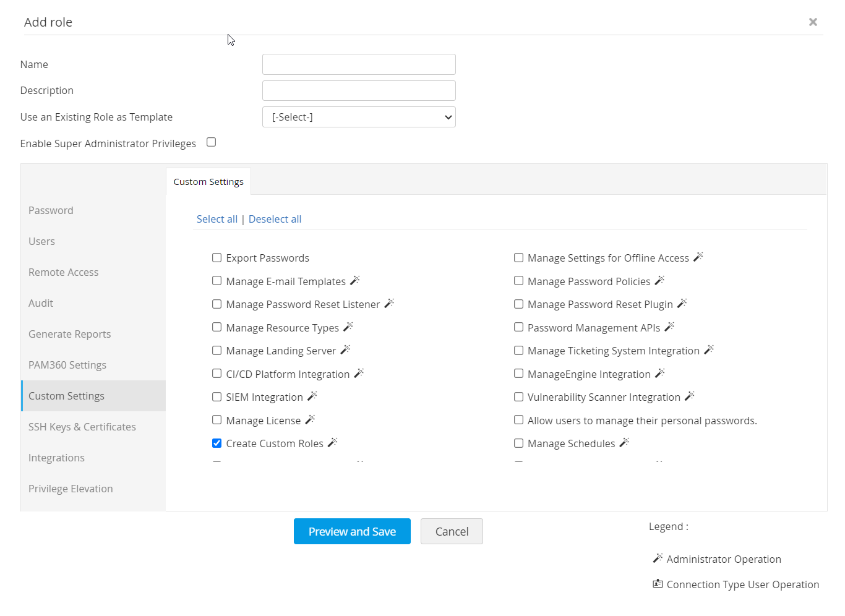This screenshot has height=616, width=845.
Task: Click the Select all link
Action: point(217,219)
